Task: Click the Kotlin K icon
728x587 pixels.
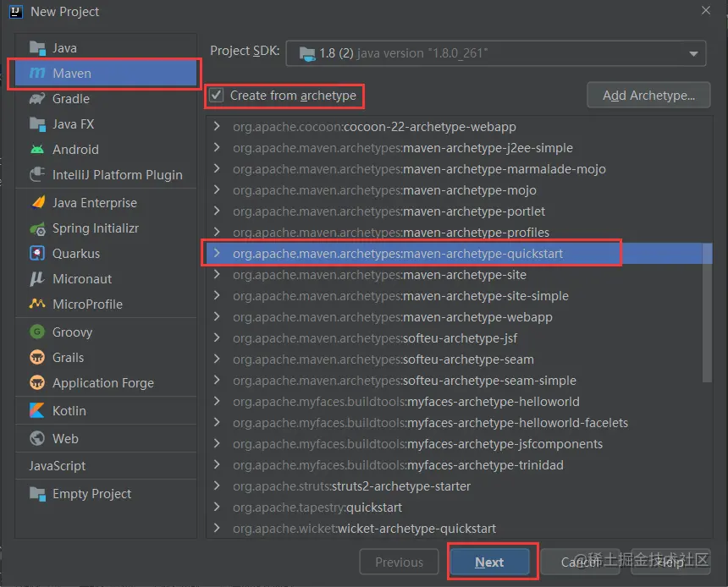Action: click(37, 411)
